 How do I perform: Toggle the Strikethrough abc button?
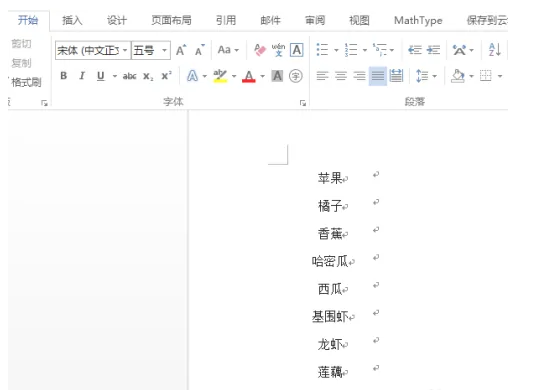point(130,76)
